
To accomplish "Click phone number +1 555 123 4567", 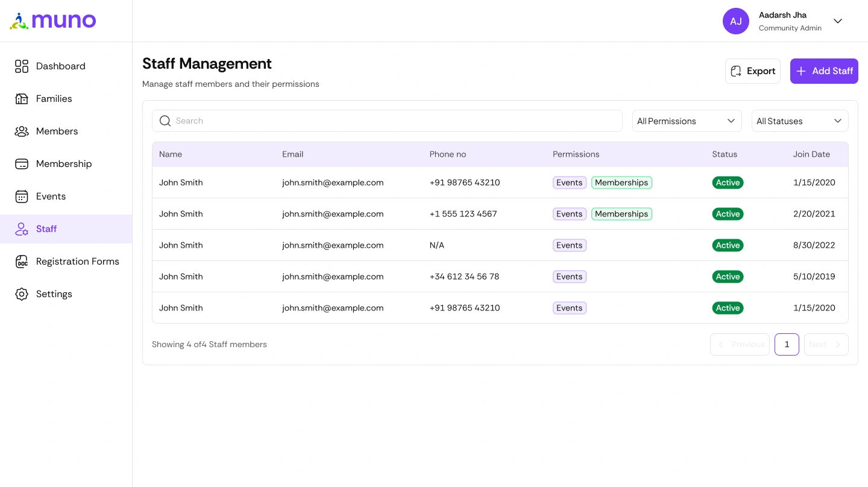I will [463, 214].
